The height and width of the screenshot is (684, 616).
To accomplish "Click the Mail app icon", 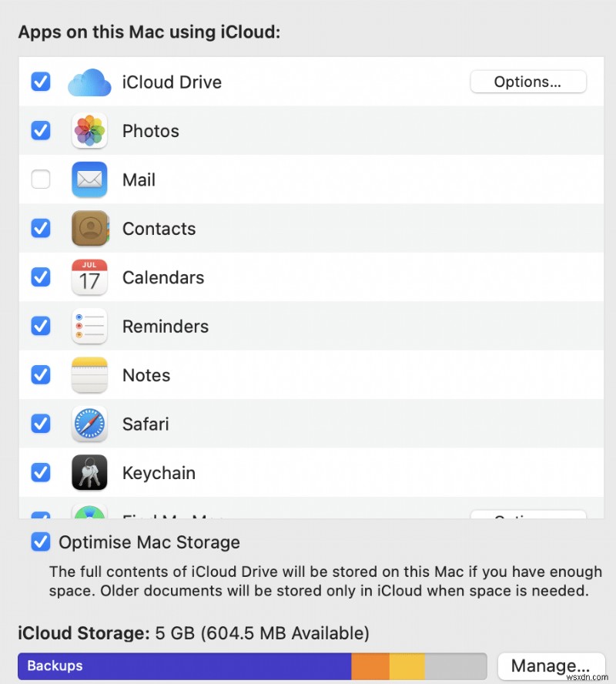I will [89, 179].
